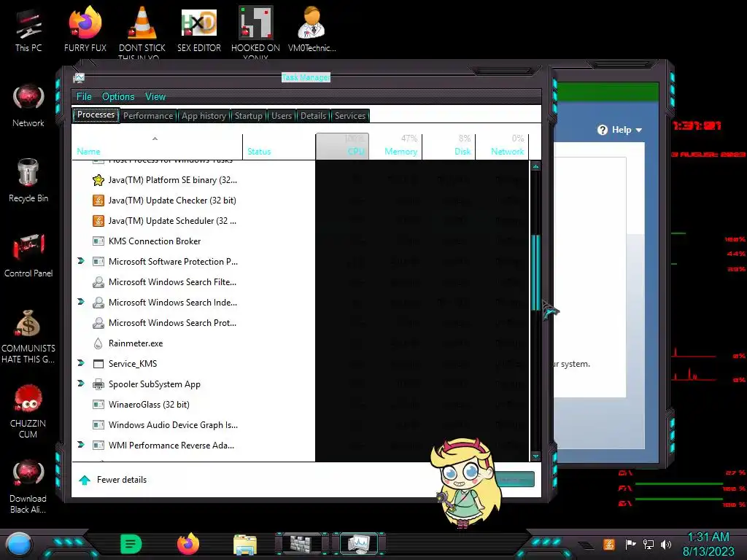747x560 pixels.
Task: Click the Java tray icon
Action: click(609, 544)
